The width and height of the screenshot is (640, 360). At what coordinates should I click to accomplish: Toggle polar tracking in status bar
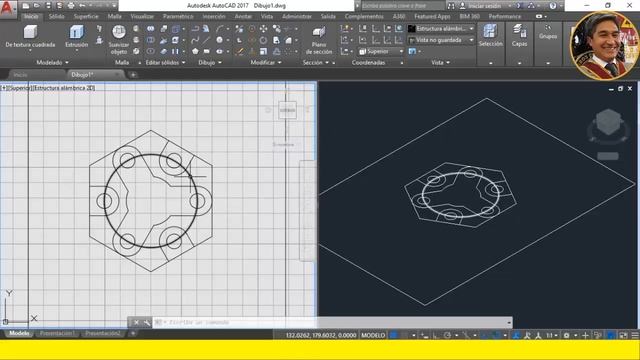click(447, 336)
